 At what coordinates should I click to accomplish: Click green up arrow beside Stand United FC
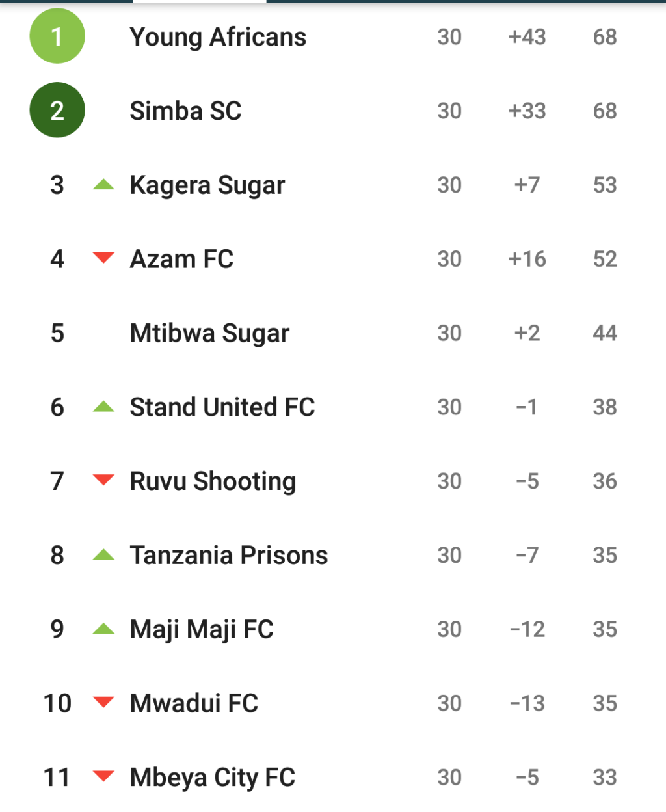coord(103,407)
